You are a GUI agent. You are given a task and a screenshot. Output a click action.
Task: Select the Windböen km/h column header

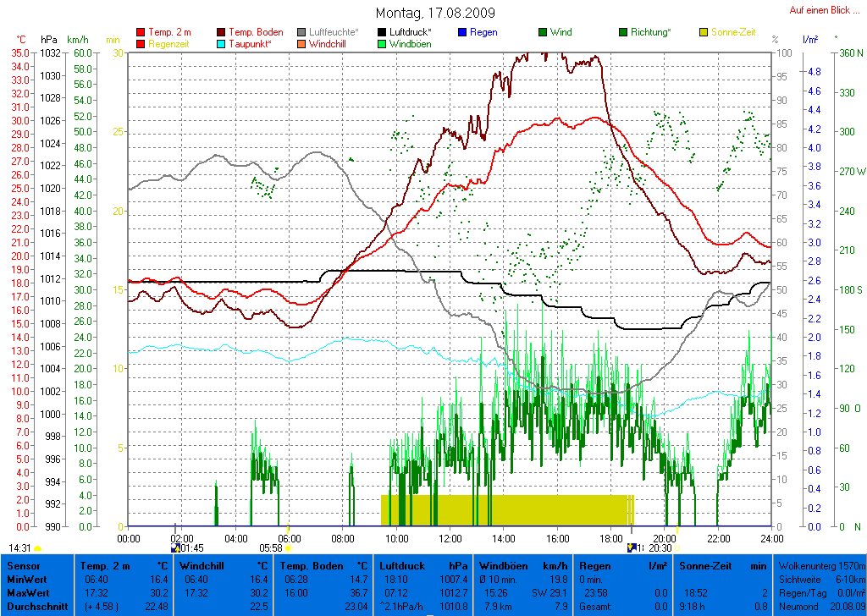[x=522, y=565]
